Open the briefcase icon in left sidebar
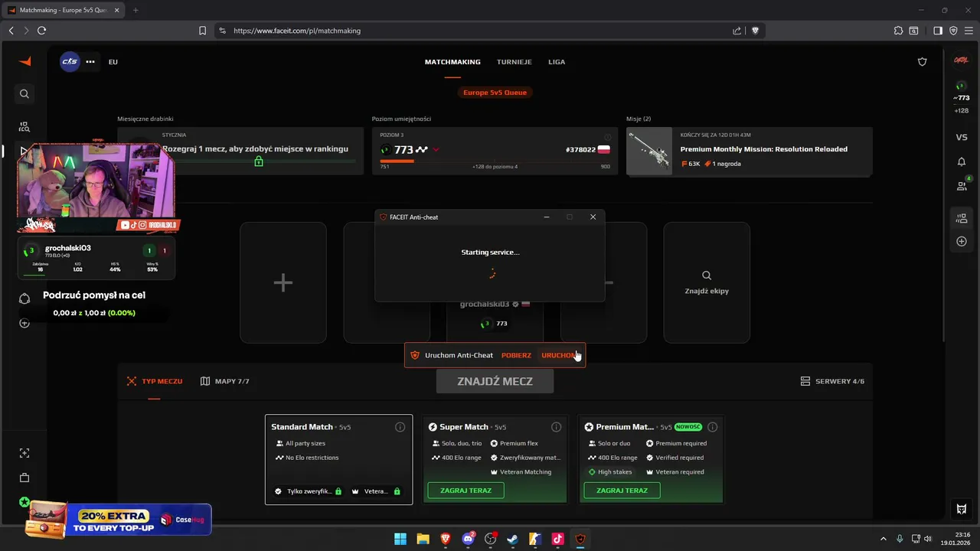This screenshot has width=980, height=551. pos(24,478)
